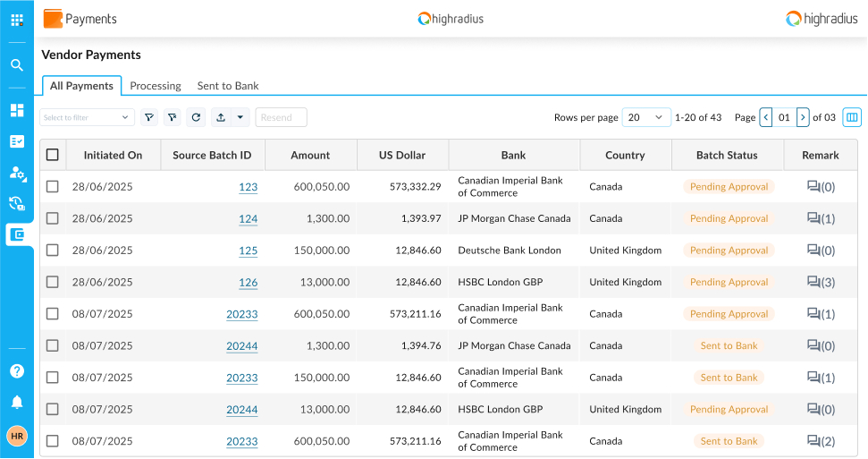868x459 pixels.
Task: Open the app launcher grid icon
Action: (17, 20)
